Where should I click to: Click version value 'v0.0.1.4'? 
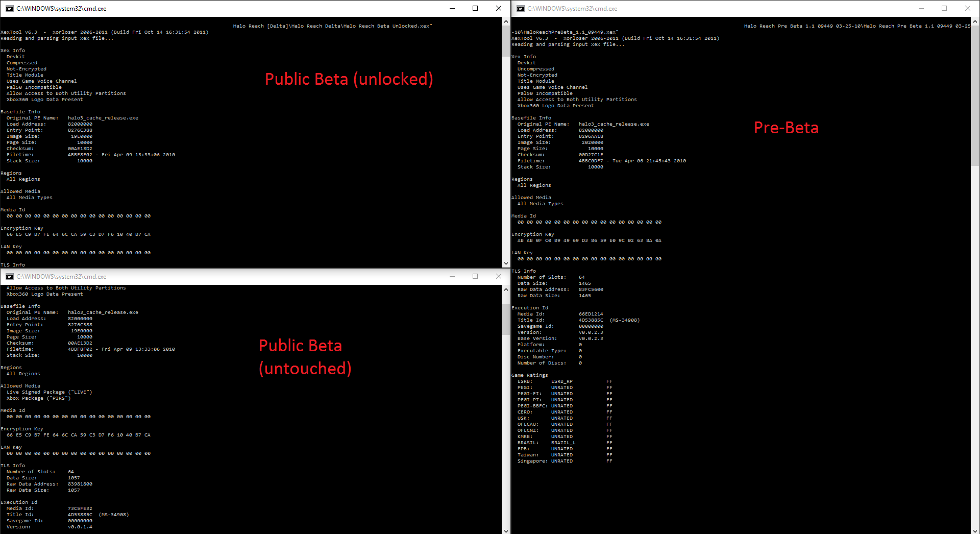(80, 527)
